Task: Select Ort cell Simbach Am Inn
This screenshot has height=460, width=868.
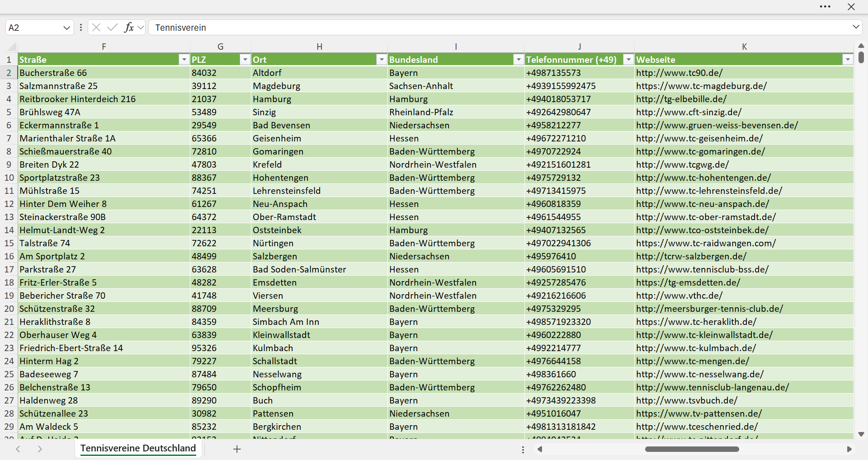Action: 319,322
